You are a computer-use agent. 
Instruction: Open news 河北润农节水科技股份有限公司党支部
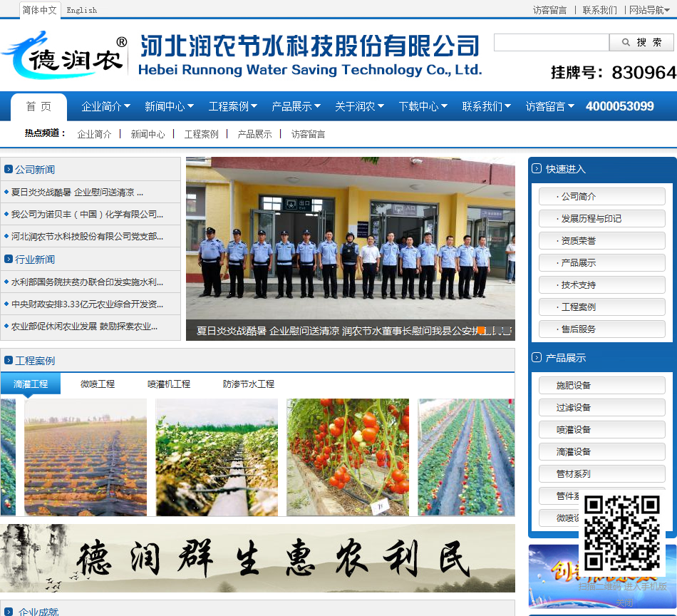(x=87, y=236)
